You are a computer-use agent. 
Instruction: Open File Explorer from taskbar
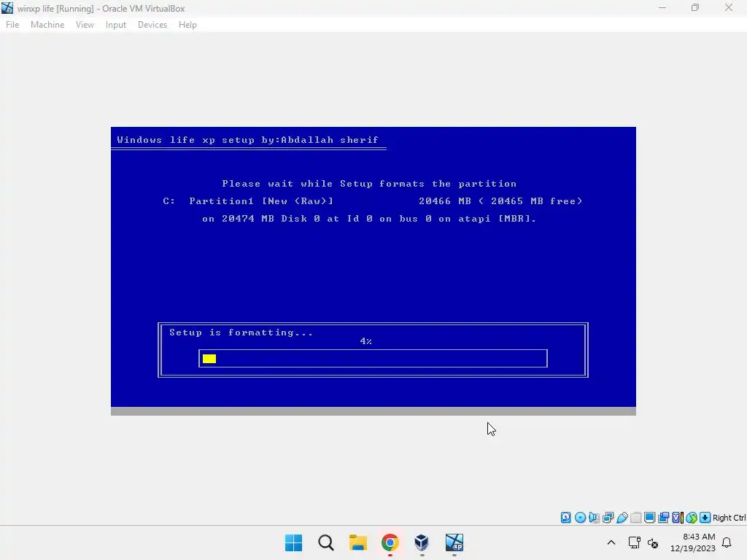click(x=357, y=542)
